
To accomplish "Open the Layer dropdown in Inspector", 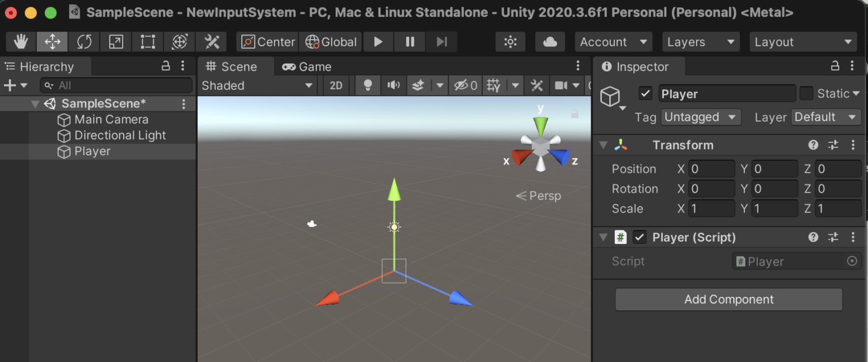I will (x=826, y=117).
